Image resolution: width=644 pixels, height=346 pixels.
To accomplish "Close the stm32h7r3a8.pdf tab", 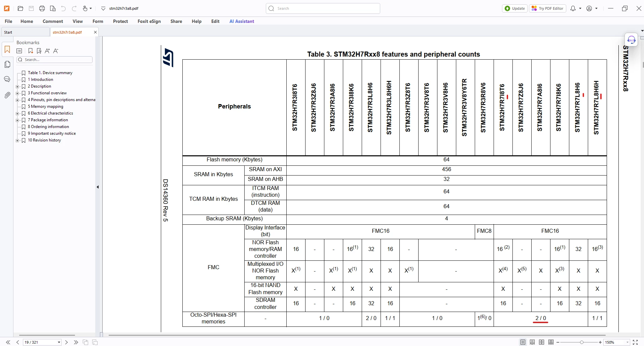I will [95, 32].
